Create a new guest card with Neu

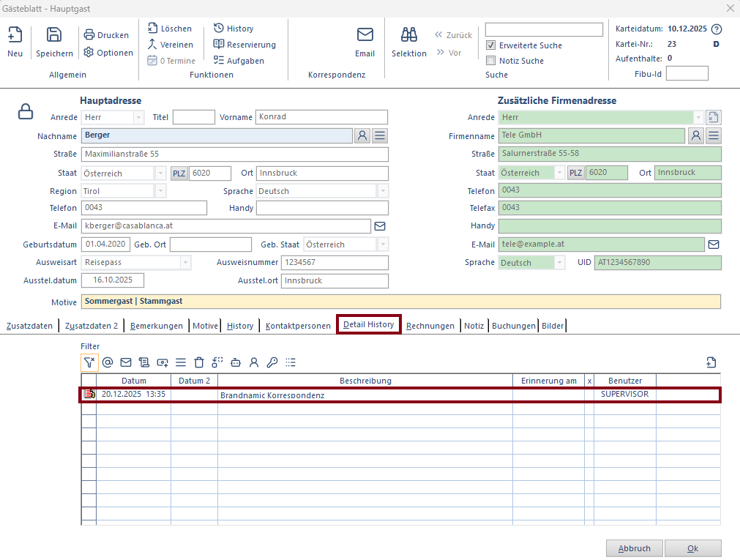(x=15, y=35)
